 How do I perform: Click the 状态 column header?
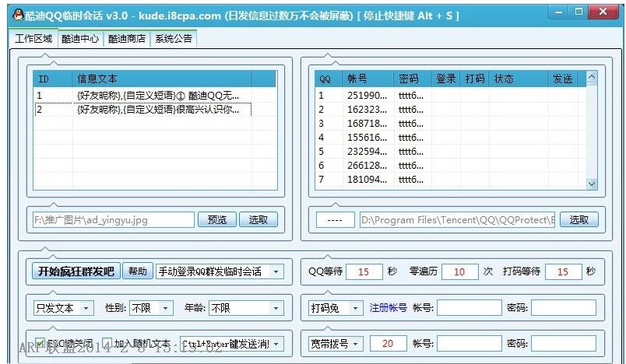(x=519, y=79)
